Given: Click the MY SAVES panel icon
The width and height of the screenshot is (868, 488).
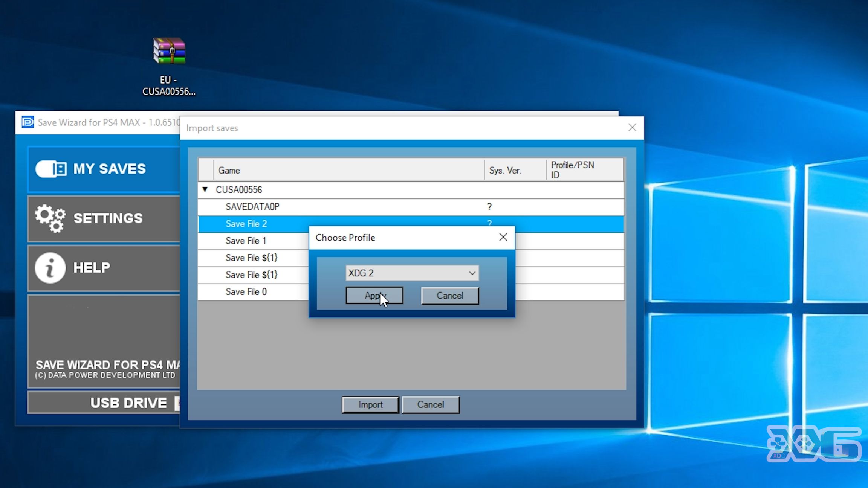Looking at the screenshot, I should (x=52, y=169).
